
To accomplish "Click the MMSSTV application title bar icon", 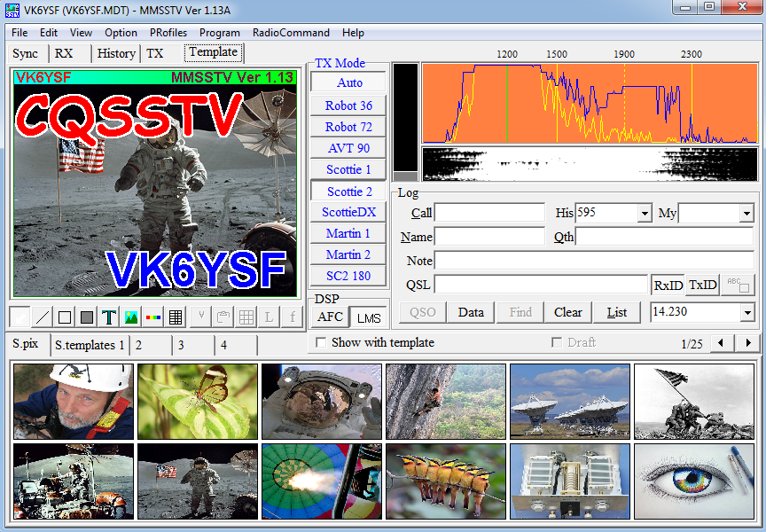I will point(12,11).
